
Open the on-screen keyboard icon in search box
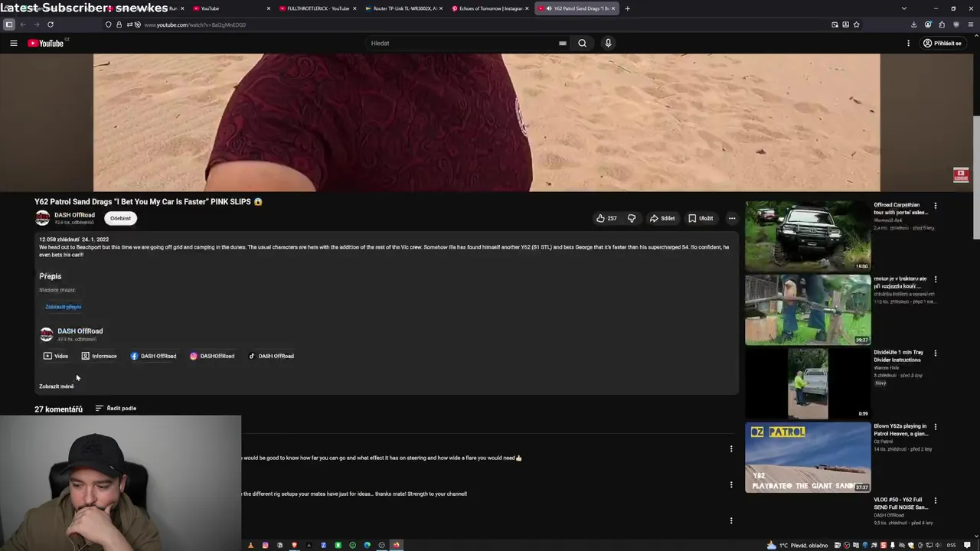[563, 43]
